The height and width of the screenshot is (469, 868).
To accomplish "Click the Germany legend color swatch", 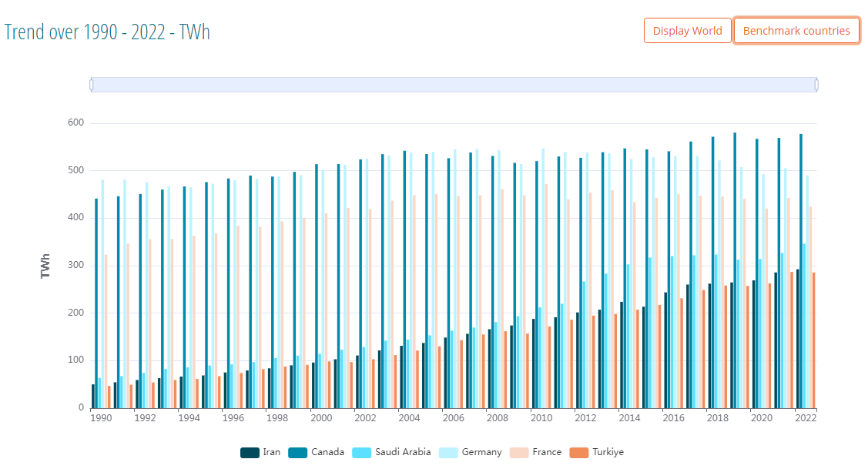I will click(x=448, y=453).
